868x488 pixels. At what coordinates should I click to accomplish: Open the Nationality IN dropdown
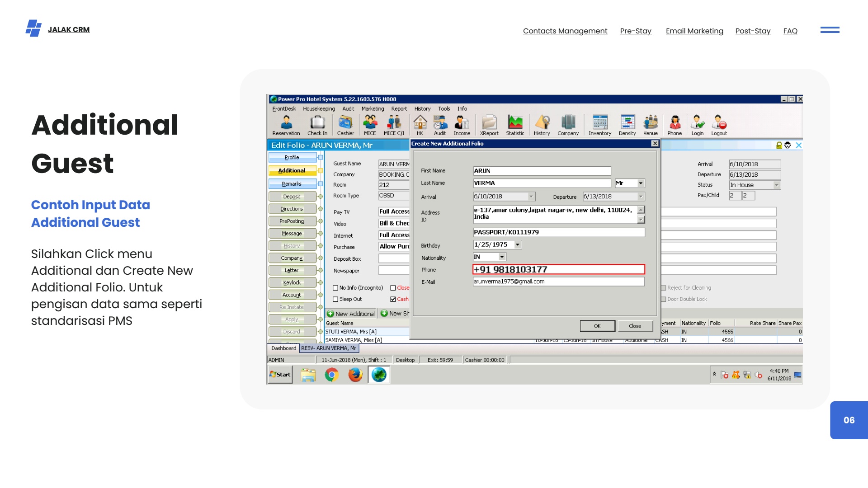[x=502, y=257]
